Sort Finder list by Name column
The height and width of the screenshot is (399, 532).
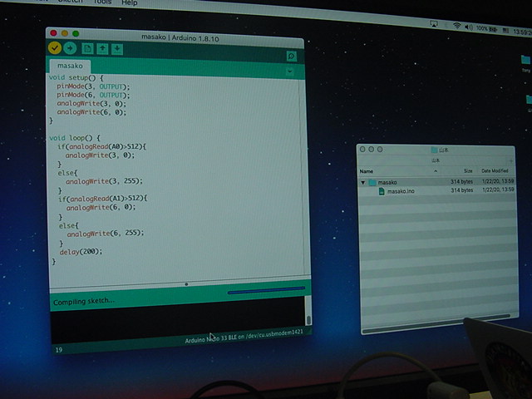coord(367,171)
